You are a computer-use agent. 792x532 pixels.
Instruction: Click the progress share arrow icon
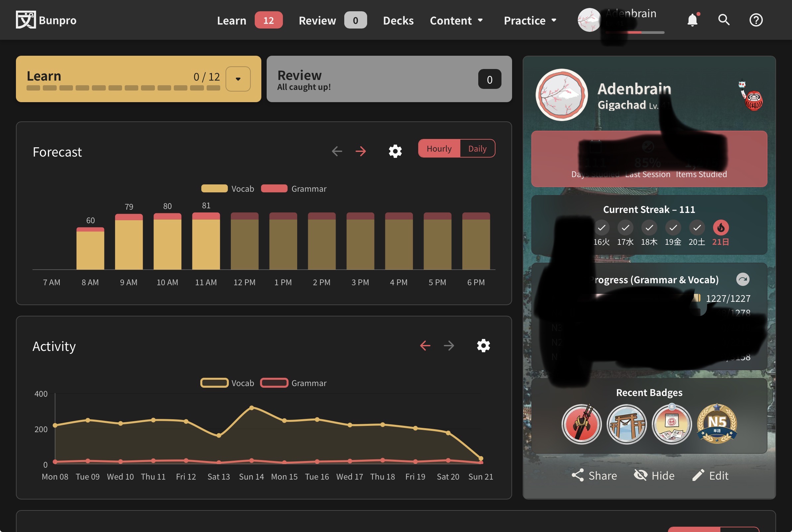coord(743,279)
